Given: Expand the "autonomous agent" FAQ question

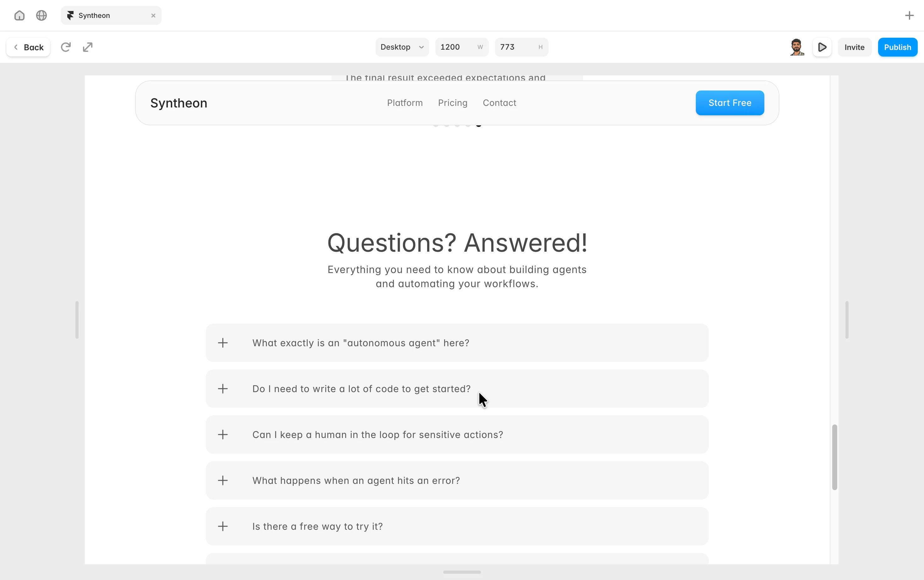Looking at the screenshot, I should point(457,342).
